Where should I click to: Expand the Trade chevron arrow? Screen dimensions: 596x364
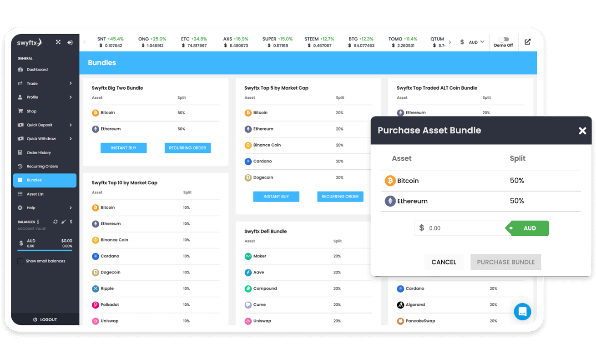coord(71,83)
